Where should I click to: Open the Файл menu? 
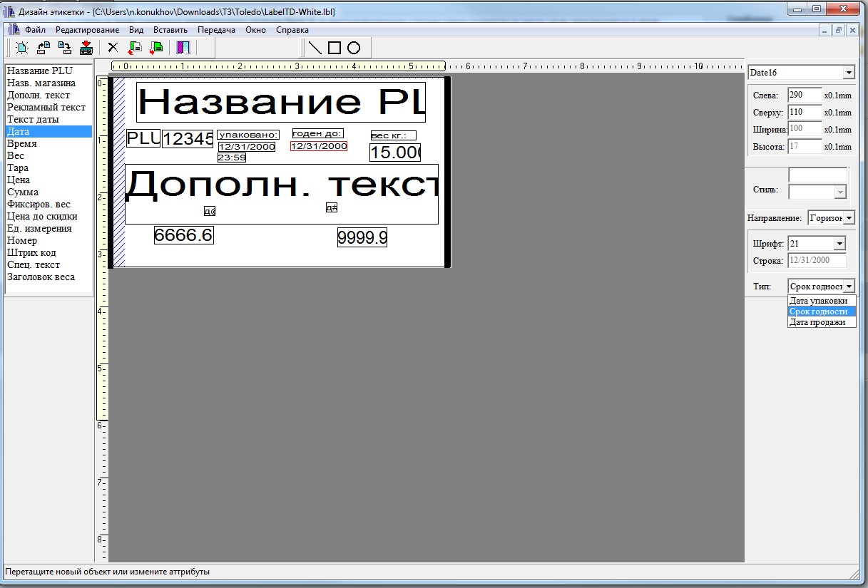(35, 30)
